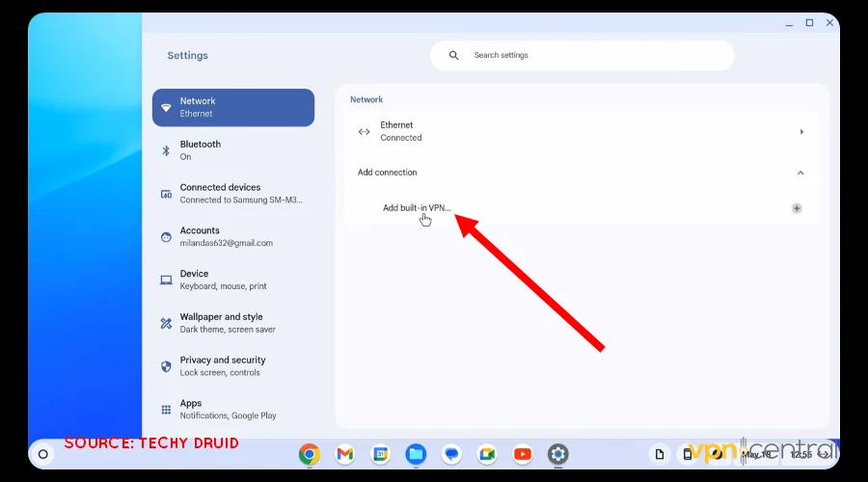Click the Bluetooth sidebar icon
The image size is (868, 482).
[x=166, y=150]
